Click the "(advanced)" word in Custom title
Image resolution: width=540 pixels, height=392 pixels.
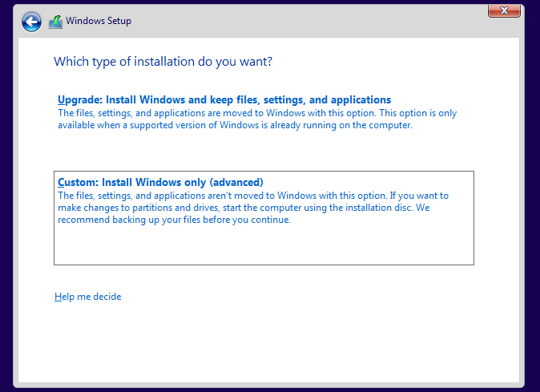click(235, 182)
